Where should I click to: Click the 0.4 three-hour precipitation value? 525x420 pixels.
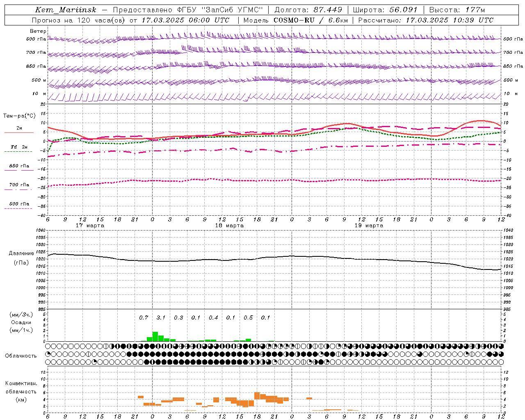tap(213, 318)
